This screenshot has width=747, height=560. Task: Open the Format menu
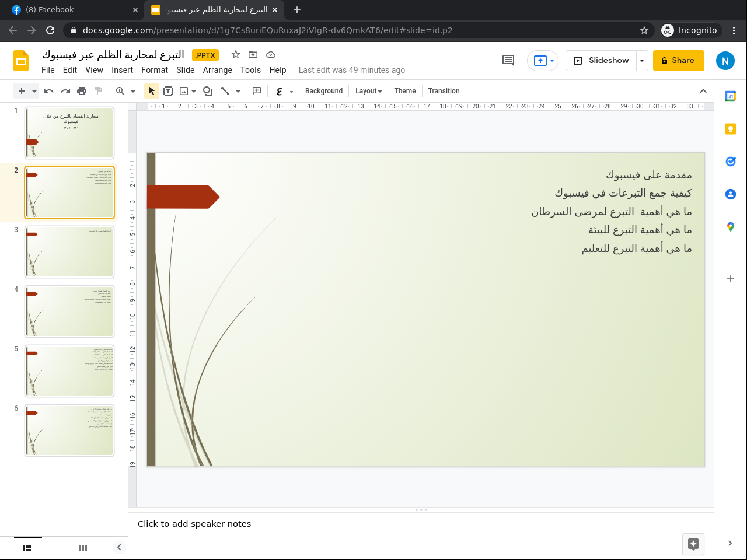[x=155, y=70]
